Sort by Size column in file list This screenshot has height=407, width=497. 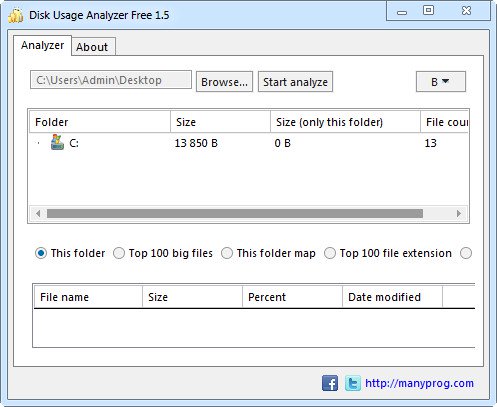point(192,297)
